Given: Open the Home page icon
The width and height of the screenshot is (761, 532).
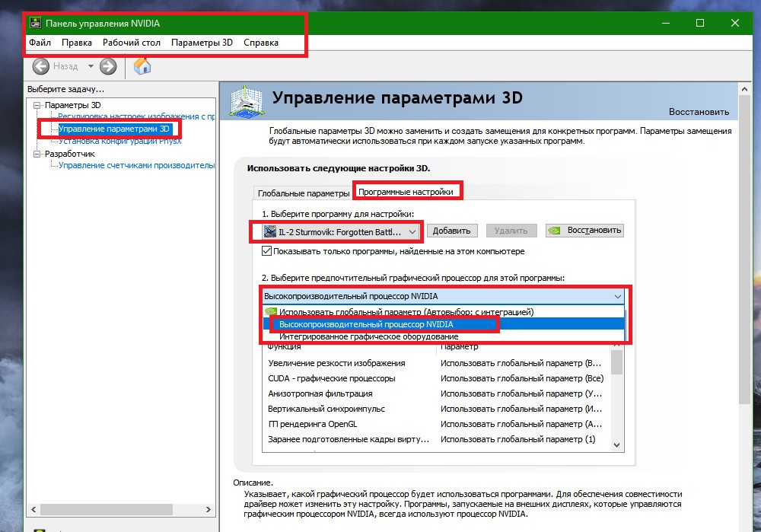Looking at the screenshot, I should (x=142, y=66).
